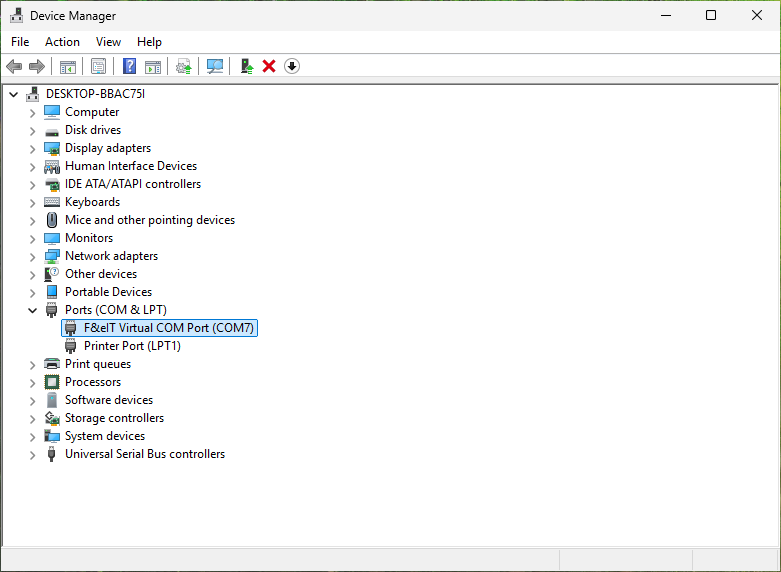Click Enable device toolbar icon
This screenshot has width=781, height=572.
point(247,66)
